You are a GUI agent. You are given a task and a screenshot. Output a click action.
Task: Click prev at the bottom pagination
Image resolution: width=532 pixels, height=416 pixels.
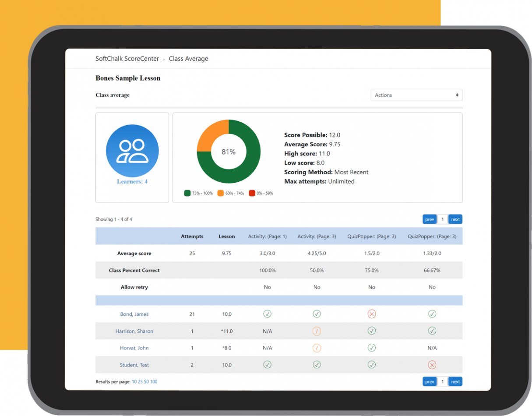pos(430,381)
